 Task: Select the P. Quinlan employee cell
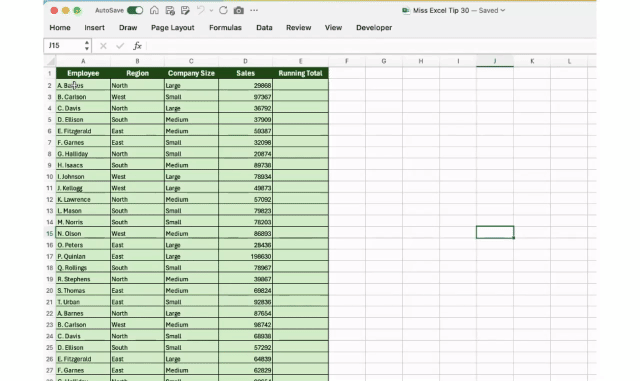click(x=83, y=256)
